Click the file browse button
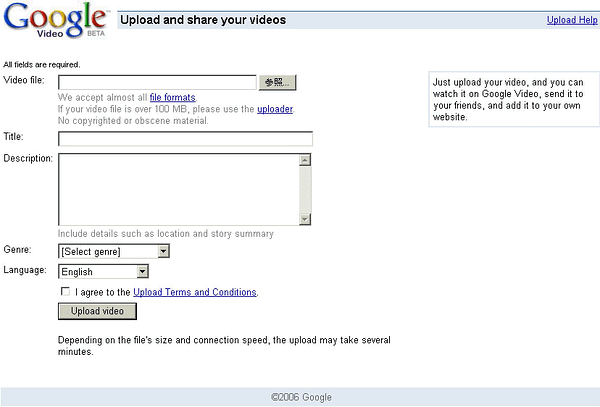600x407 pixels. 277,82
